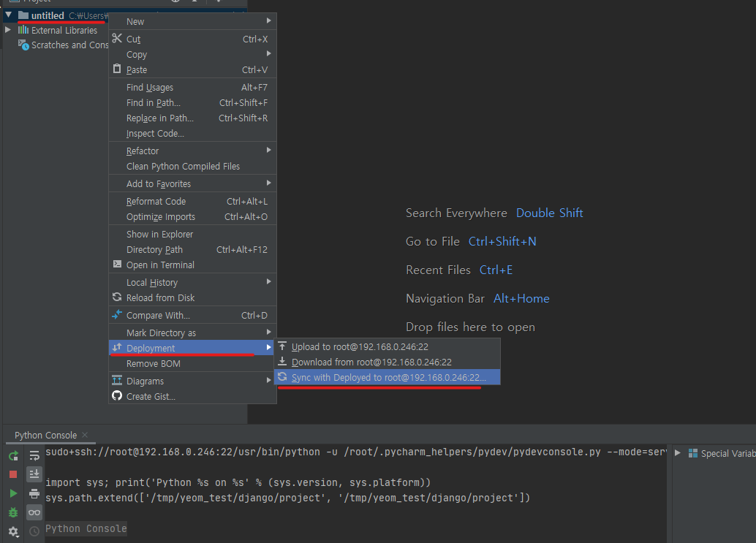This screenshot has width=756, height=543.
Task: Attach debugger using the bug icon
Action: click(13, 512)
